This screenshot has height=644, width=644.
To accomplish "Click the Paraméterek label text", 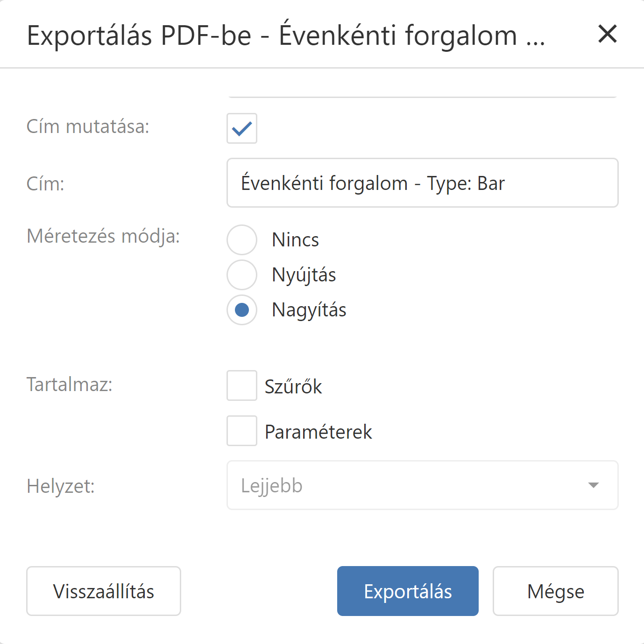I will [318, 432].
